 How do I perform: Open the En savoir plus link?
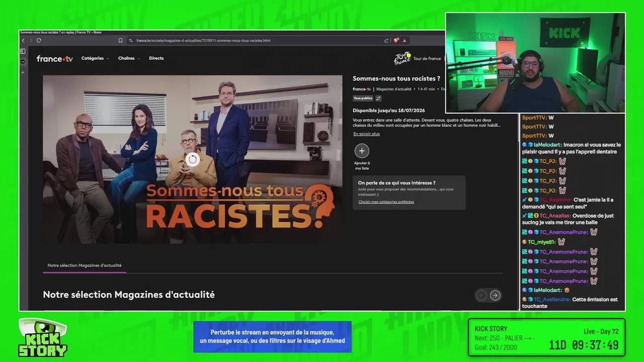[366, 134]
